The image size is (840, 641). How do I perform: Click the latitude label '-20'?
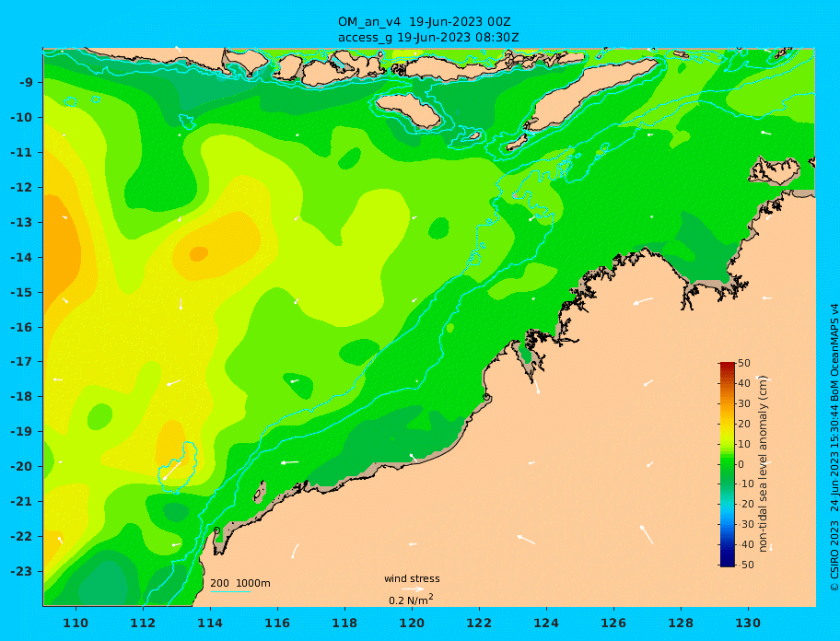22,466
